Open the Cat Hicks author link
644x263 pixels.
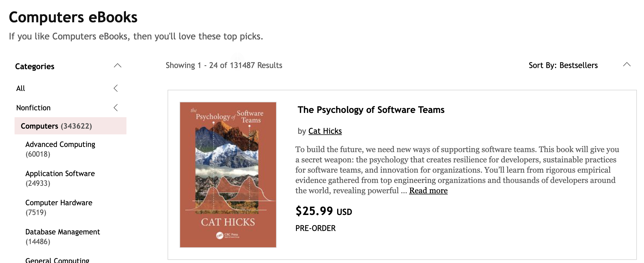point(325,131)
